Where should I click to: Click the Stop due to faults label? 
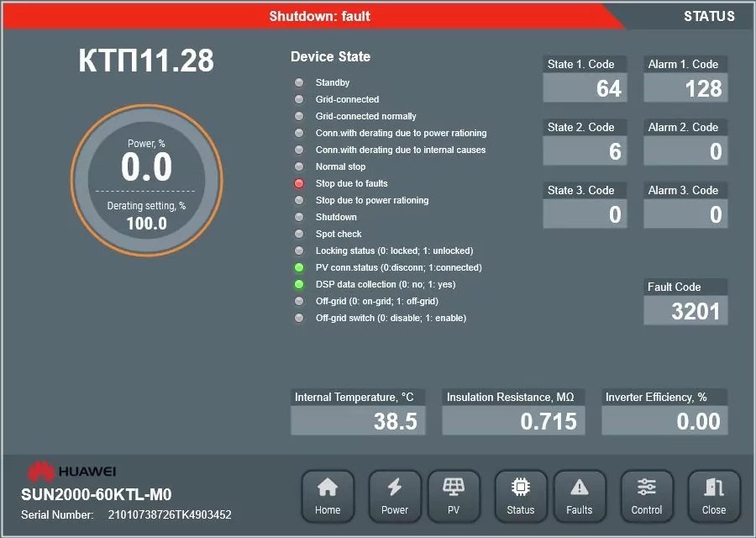coord(351,183)
